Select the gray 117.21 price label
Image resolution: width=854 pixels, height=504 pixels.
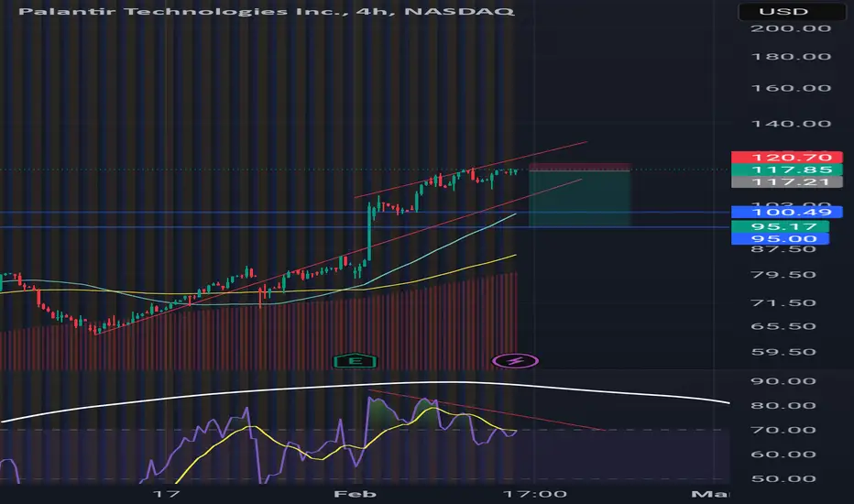[786, 182]
